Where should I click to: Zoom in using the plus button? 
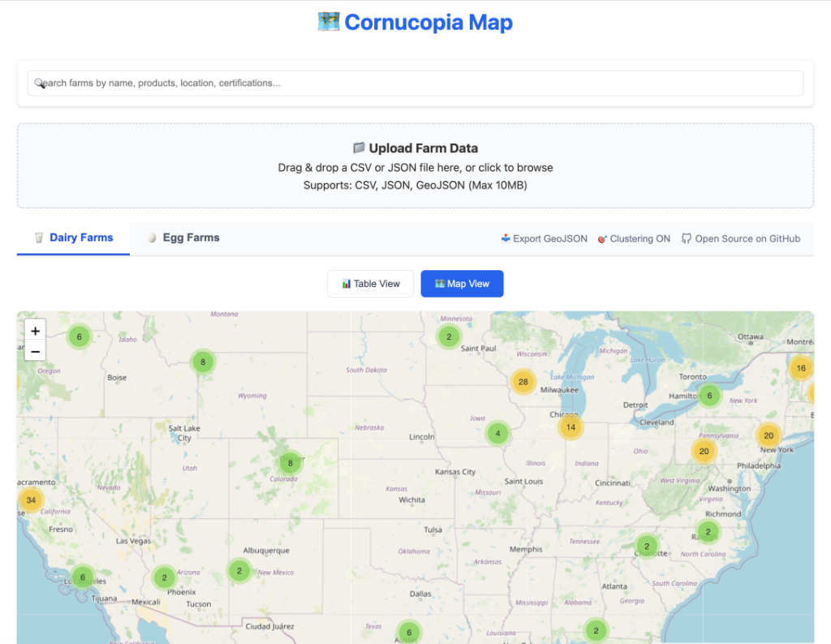click(35, 331)
